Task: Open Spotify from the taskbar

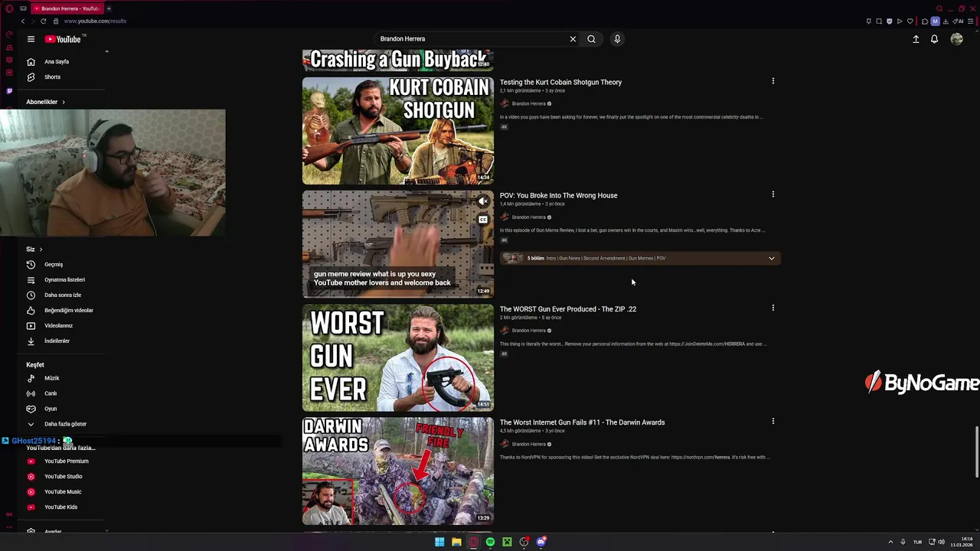Action: click(490, 542)
